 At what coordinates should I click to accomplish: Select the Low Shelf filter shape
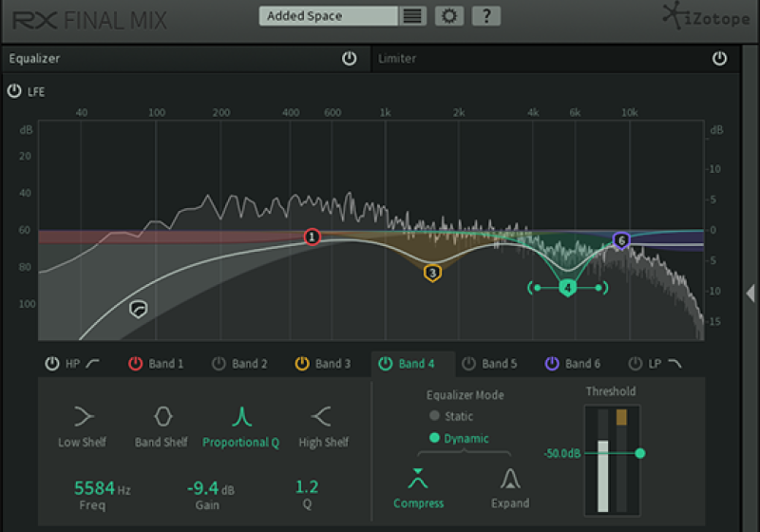click(83, 416)
